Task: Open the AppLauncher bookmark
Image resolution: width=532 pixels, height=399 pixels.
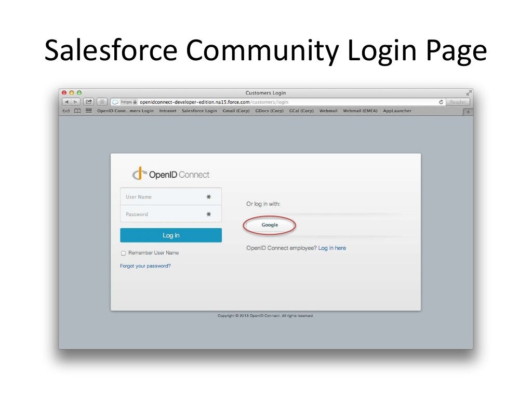Action: (397, 111)
